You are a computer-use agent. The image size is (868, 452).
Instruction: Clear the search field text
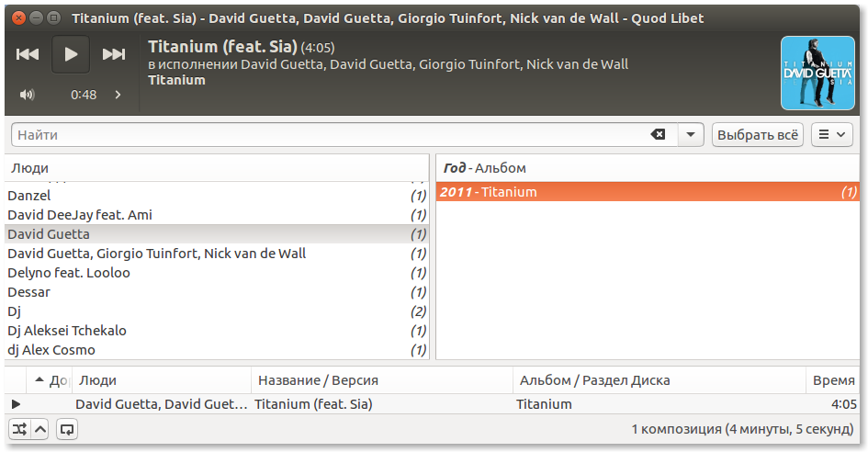point(658,135)
